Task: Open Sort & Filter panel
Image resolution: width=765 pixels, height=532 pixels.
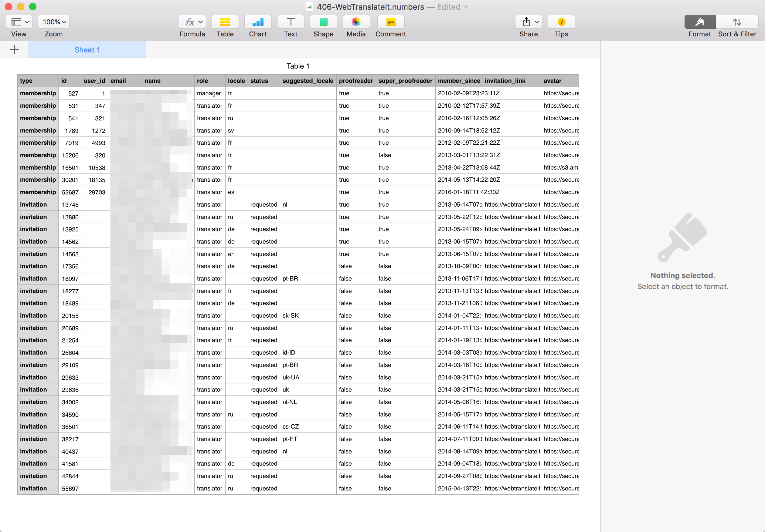Action: click(x=737, y=22)
